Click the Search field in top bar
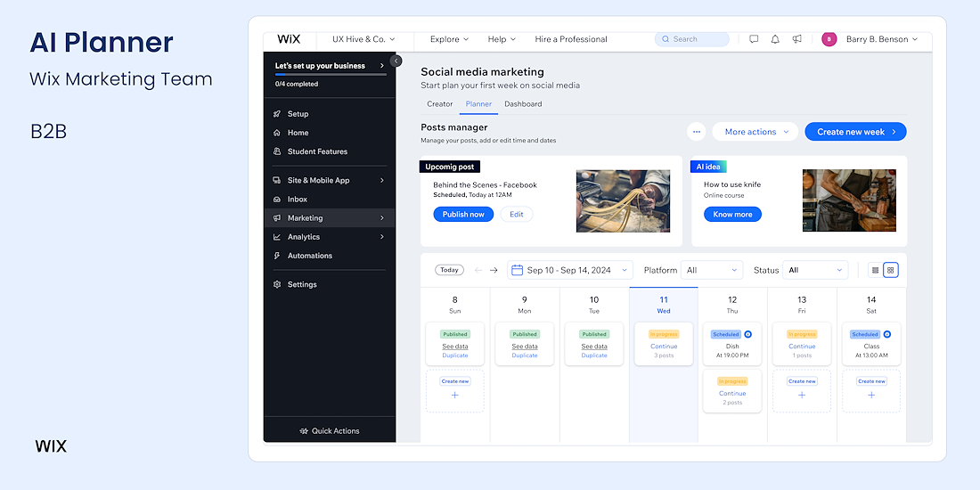Viewport: 980px width, 490px height. coord(692,39)
